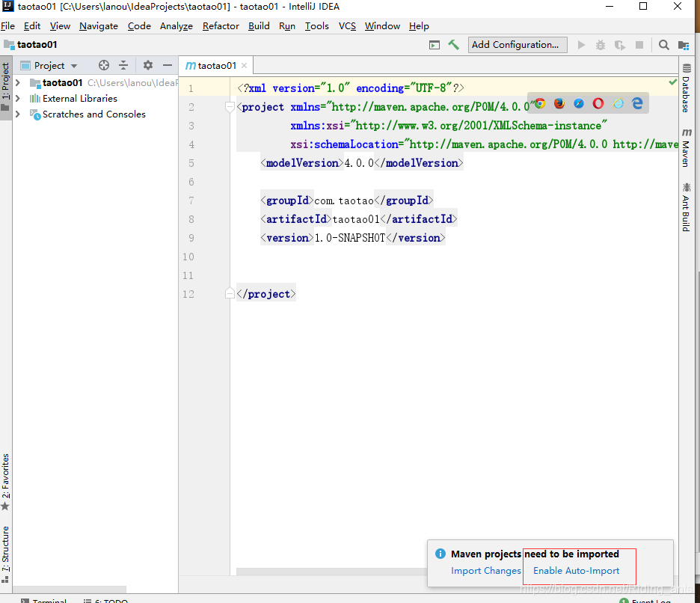
Task: Expand the External Libraries node
Action: [18, 98]
